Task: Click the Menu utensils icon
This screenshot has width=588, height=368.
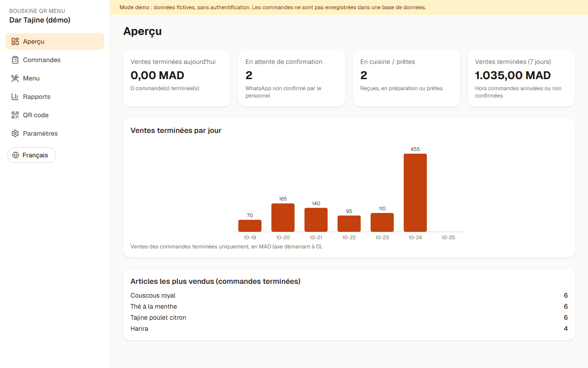Action: (15, 78)
